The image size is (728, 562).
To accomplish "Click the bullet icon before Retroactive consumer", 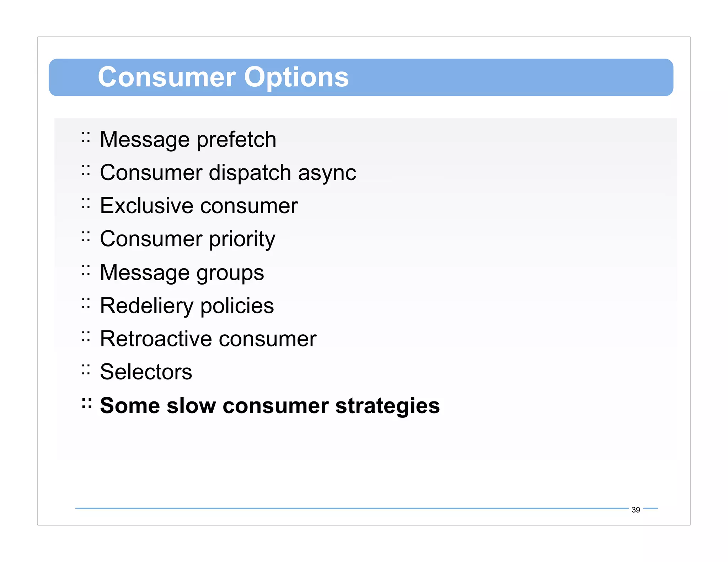I will point(86,336).
